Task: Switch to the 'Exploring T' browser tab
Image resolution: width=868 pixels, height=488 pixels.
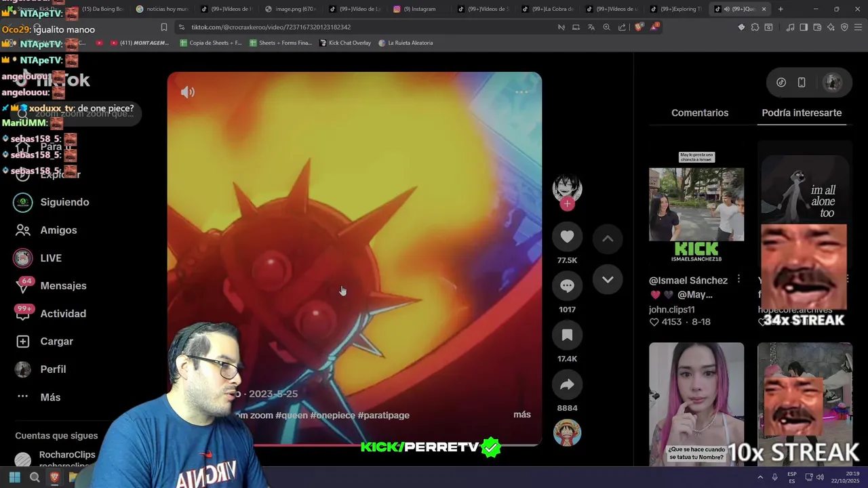Action: (676, 9)
